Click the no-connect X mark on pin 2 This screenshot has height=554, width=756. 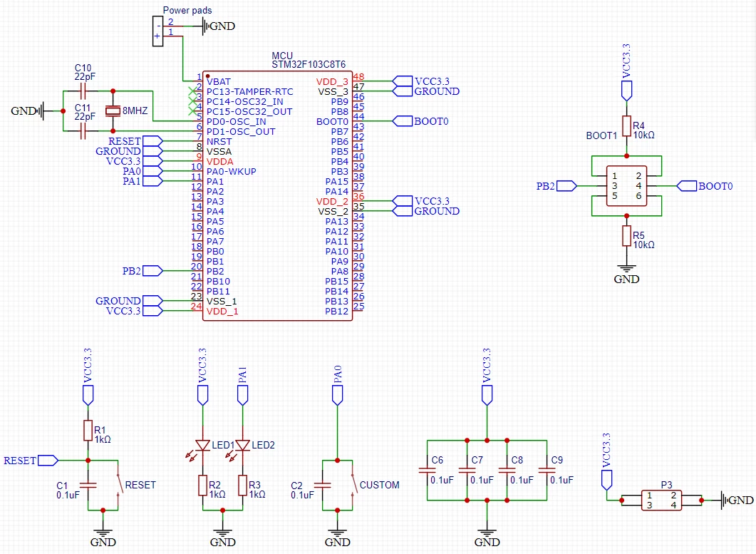click(x=192, y=91)
